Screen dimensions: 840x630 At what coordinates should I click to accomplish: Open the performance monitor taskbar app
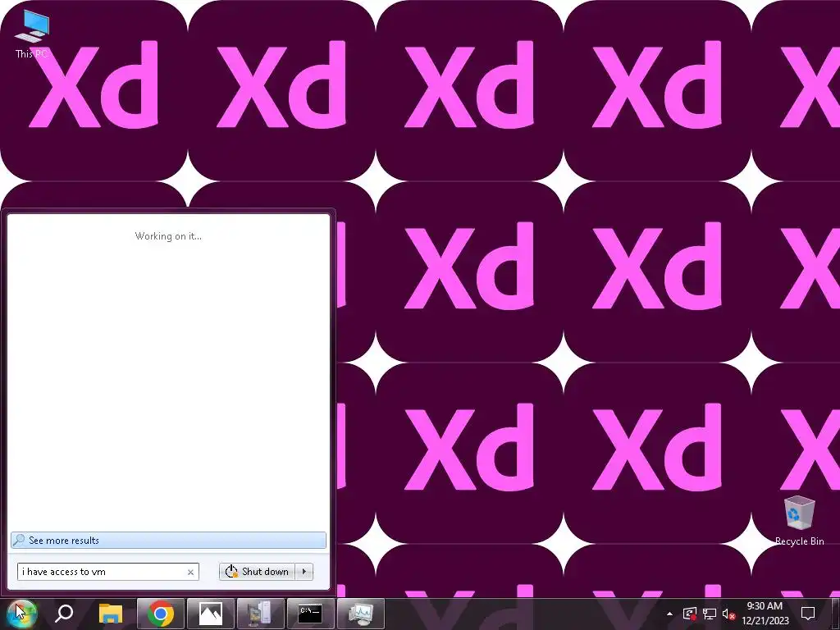click(x=361, y=614)
